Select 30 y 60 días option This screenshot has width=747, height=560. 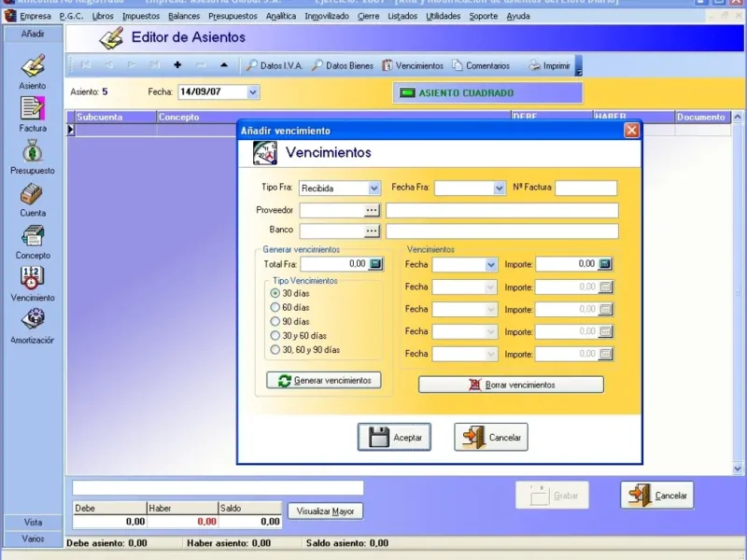tap(275, 336)
